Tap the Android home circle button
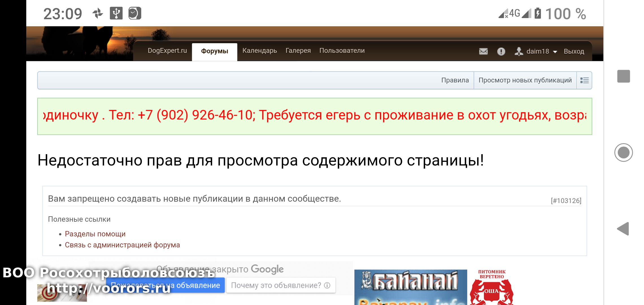The width and height of the screenshot is (644, 305). coord(623,152)
